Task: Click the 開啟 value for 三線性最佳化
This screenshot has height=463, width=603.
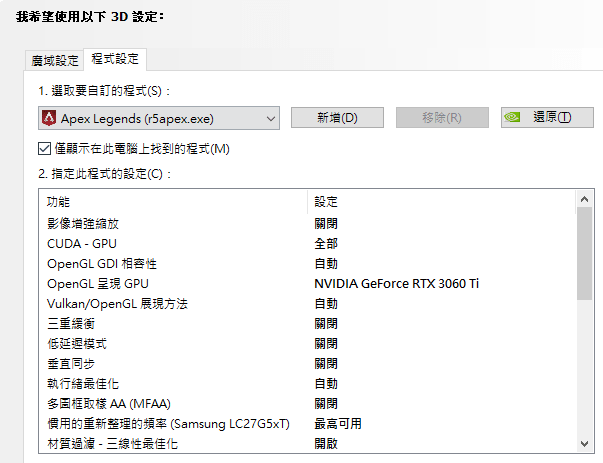Action: coord(326,443)
